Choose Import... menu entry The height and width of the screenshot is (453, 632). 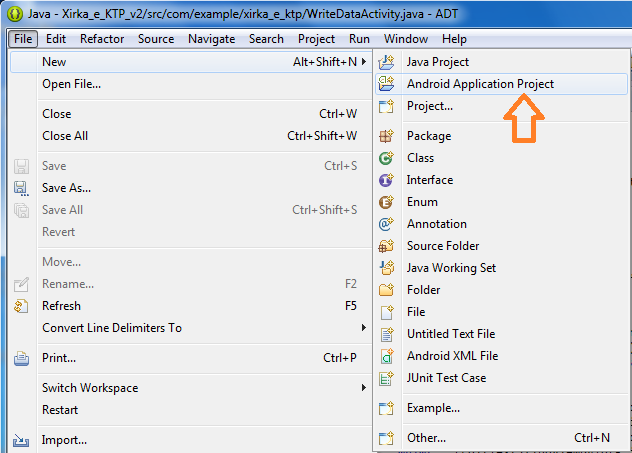pyautogui.click(x=191, y=440)
